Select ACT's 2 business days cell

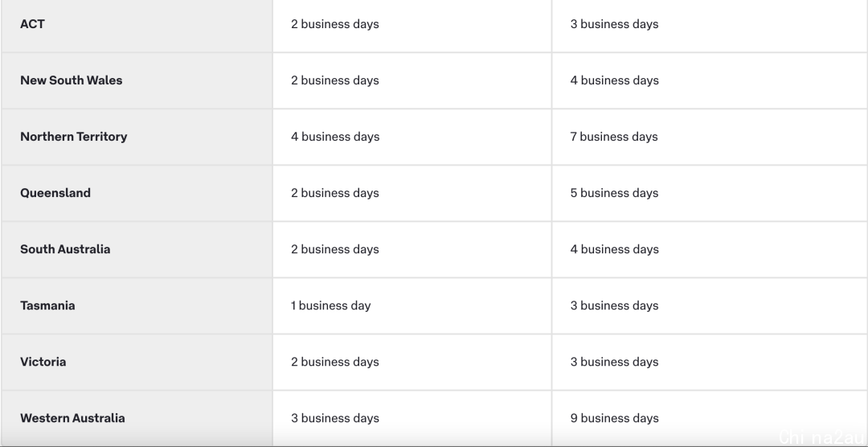pos(411,26)
